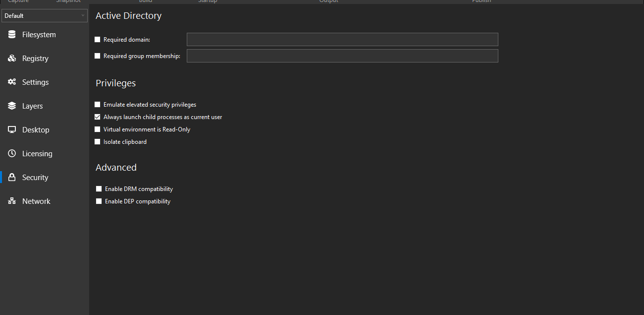Image resolution: width=644 pixels, height=315 pixels.
Task: Select the Layers stack icon
Action: pyautogui.click(x=11, y=106)
